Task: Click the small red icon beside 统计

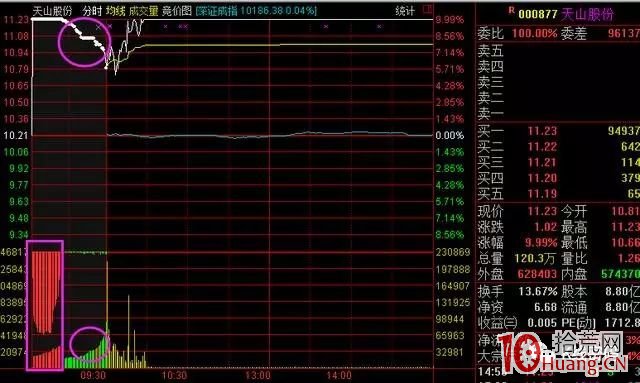Action: (427, 9)
